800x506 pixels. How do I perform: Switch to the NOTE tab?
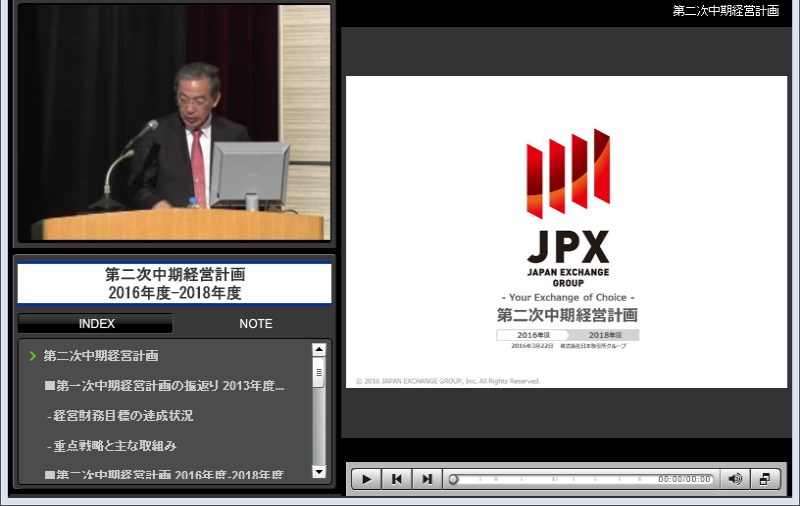point(256,323)
